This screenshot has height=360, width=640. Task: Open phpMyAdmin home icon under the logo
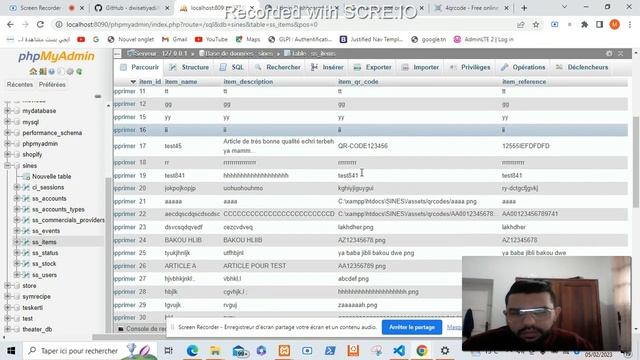[x=33, y=71]
